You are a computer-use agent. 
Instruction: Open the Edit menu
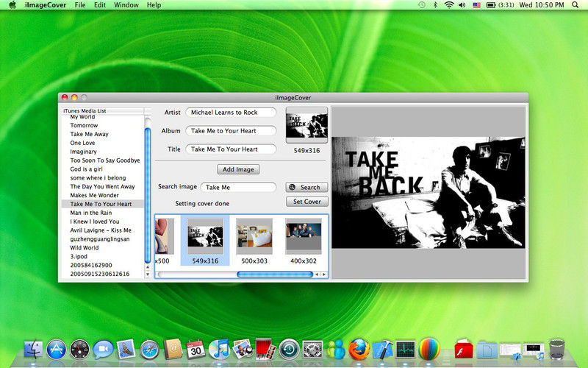click(x=100, y=5)
